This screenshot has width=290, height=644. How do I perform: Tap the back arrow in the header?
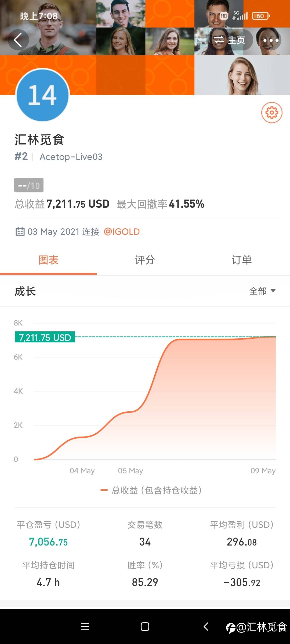pos(18,40)
